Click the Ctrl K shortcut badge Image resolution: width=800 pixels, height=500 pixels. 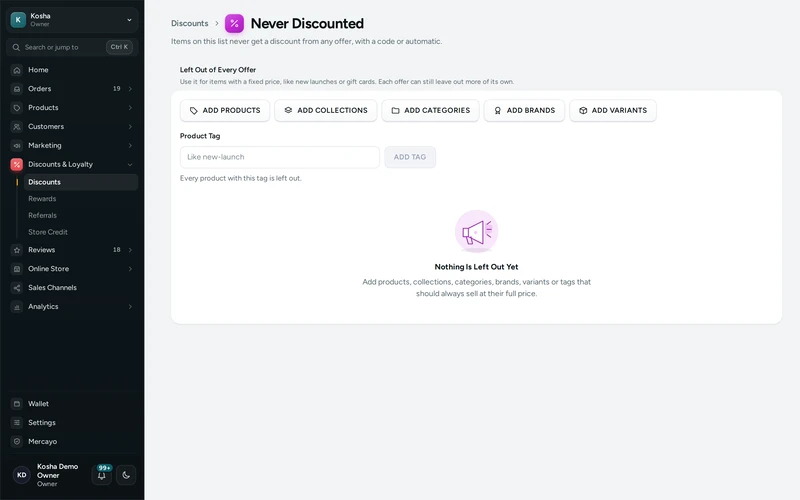tap(119, 47)
